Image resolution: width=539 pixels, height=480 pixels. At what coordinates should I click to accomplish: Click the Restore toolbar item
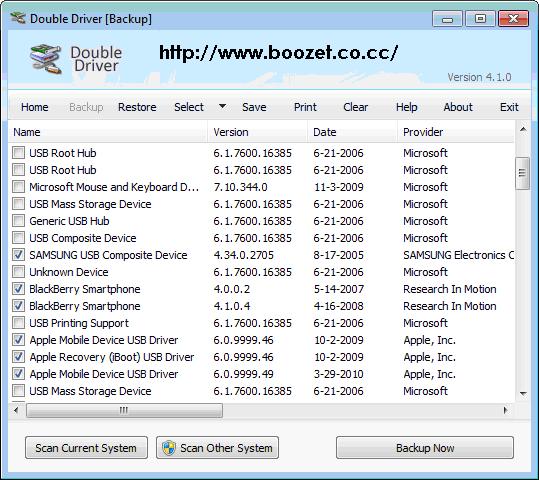tap(137, 107)
